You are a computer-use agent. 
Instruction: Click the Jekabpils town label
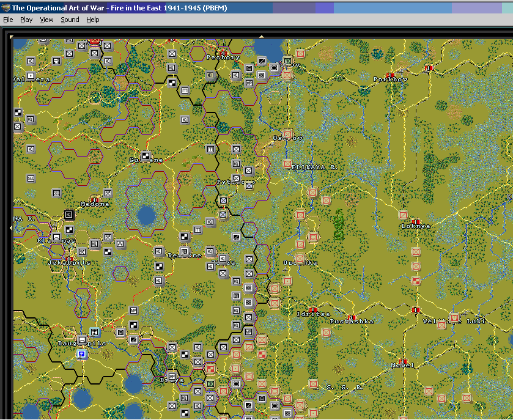(x=69, y=262)
